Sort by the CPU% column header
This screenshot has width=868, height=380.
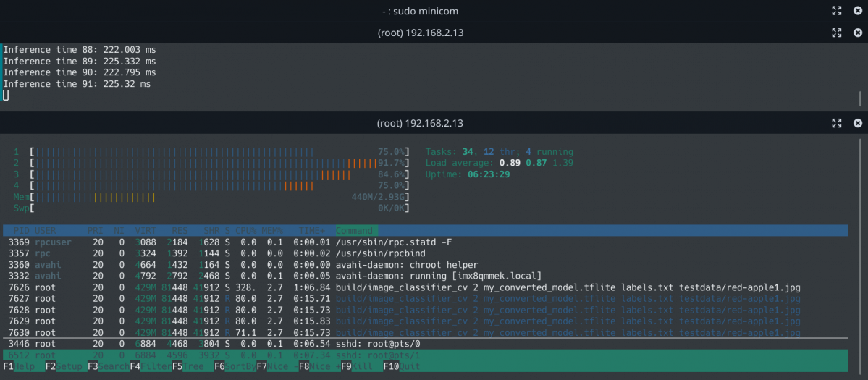click(x=247, y=230)
